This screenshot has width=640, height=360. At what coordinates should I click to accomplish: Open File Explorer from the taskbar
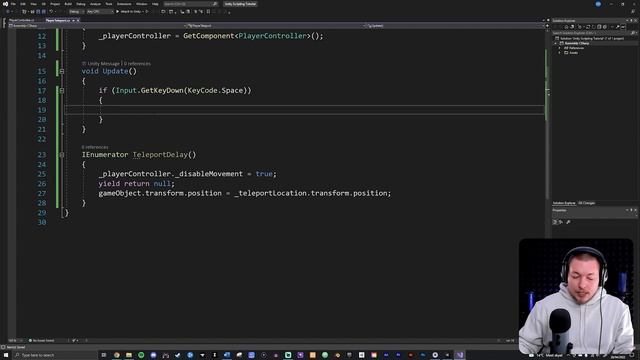pyautogui.click(x=129, y=355)
